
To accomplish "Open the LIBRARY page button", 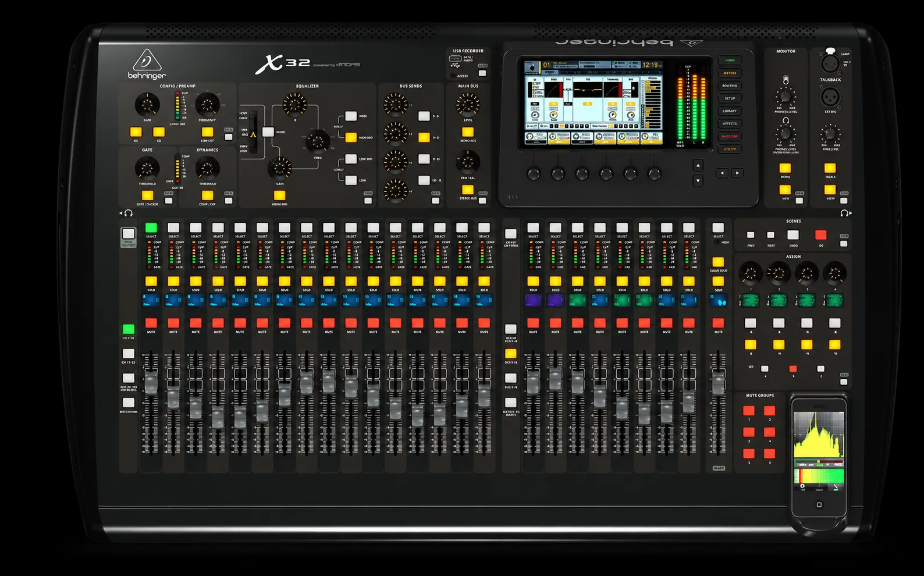I will pyautogui.click(x=730, y=111).
